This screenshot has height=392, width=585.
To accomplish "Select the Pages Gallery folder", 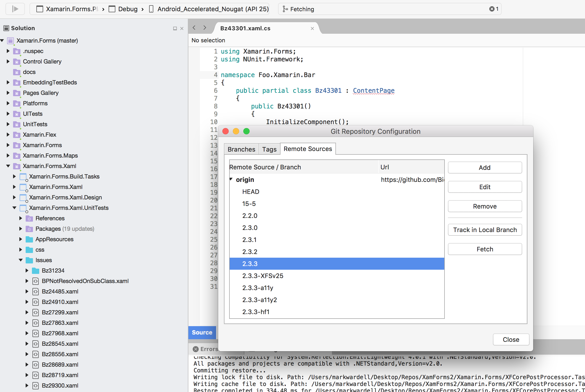I will 41,93.
